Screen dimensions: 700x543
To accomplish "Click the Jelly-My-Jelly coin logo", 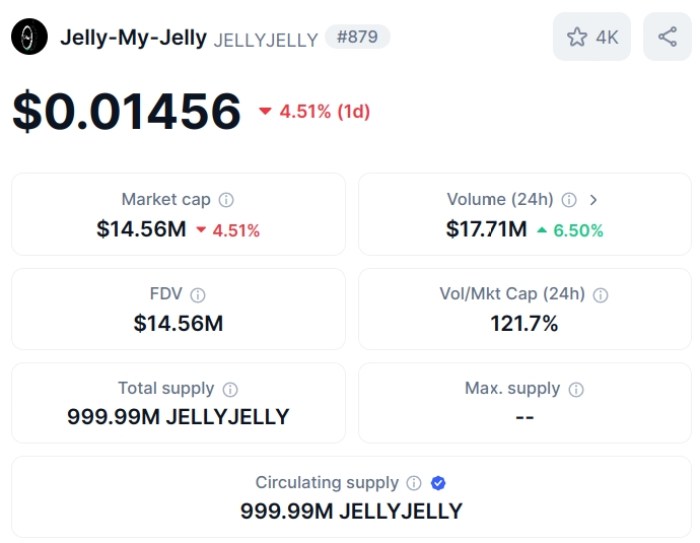I will (29, 37).
